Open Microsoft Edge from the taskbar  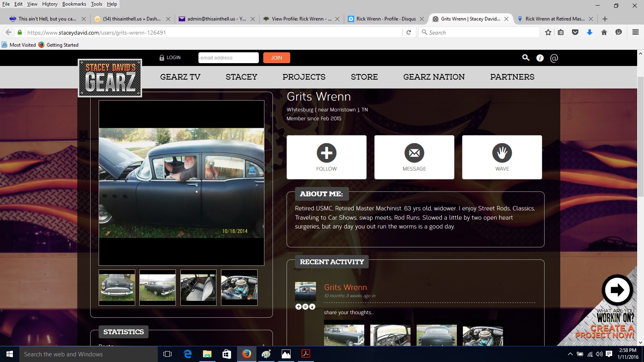click(188, 354)
